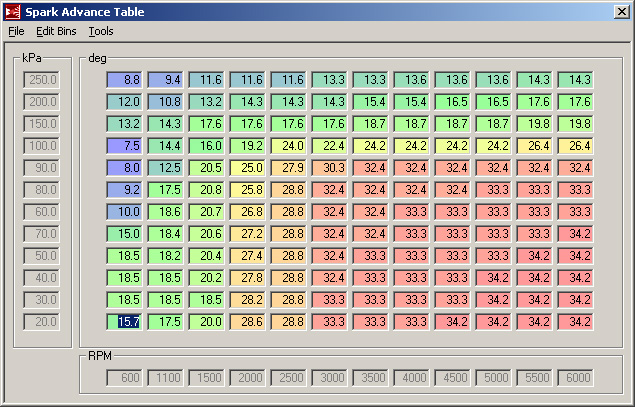Select the 3000 RPM bin field

[332, 378]
